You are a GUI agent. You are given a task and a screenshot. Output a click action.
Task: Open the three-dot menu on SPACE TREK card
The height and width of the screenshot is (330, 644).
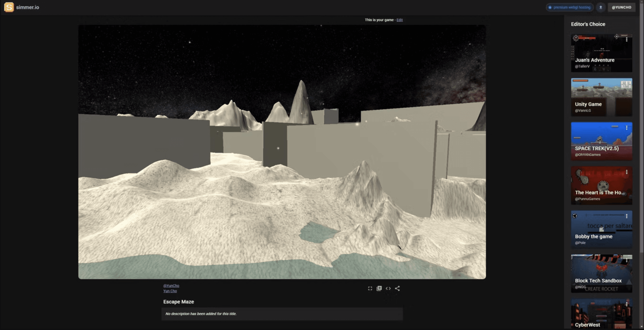627,128
